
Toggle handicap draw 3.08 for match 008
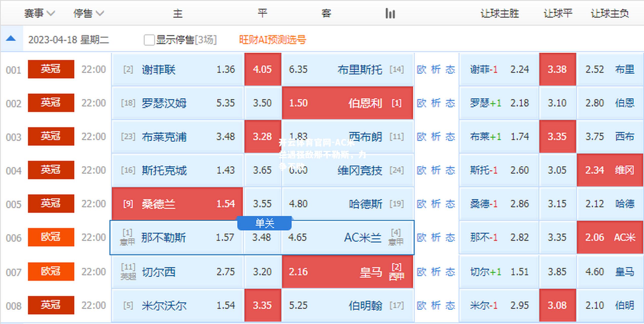pyautogui.click(x=558, y=305)
